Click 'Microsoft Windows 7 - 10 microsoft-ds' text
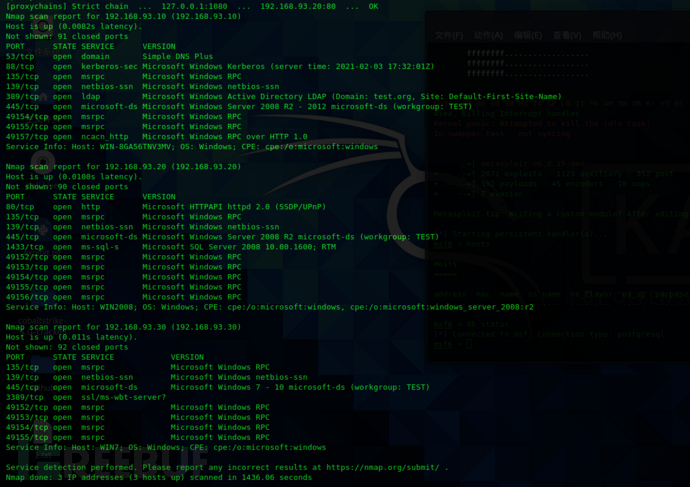Viewport: 690px width, 487px height. click(258, 387)
